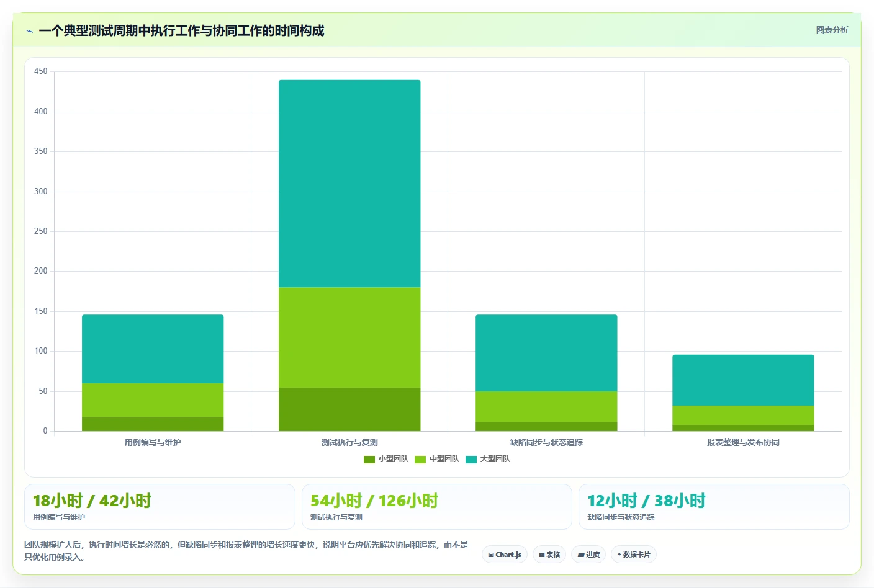Click the 报表整理与发布协同 x-axis label
This screenshot has width=874, height=588.
coord(743,442)
